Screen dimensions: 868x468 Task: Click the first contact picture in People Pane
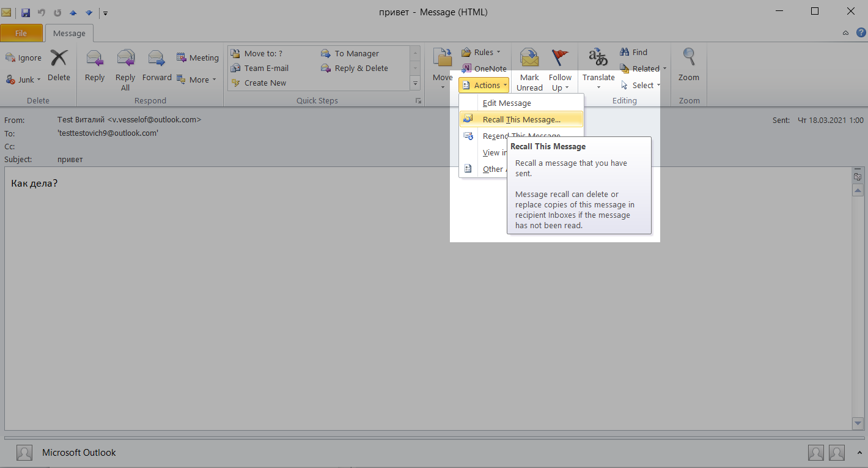[x=815, y=453]
